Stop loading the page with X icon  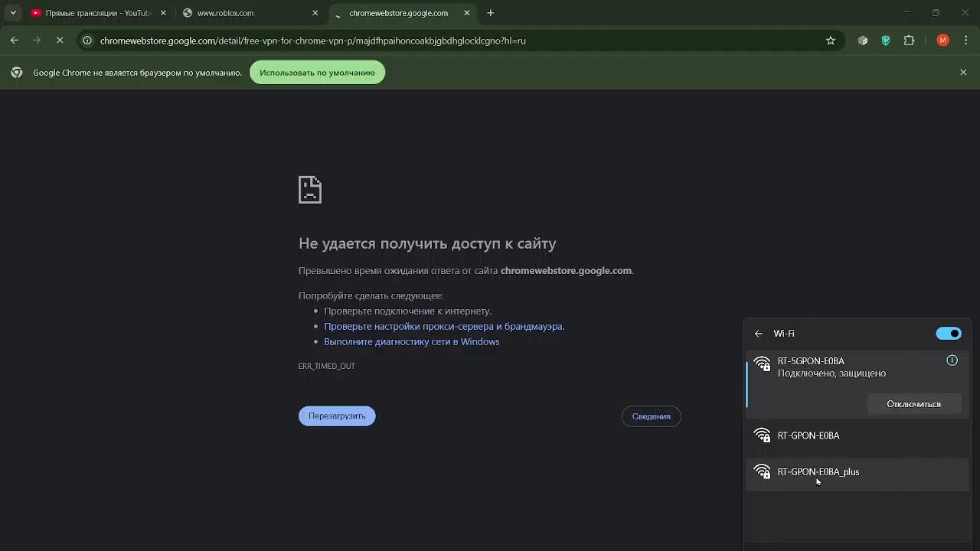tap(60, 41)
